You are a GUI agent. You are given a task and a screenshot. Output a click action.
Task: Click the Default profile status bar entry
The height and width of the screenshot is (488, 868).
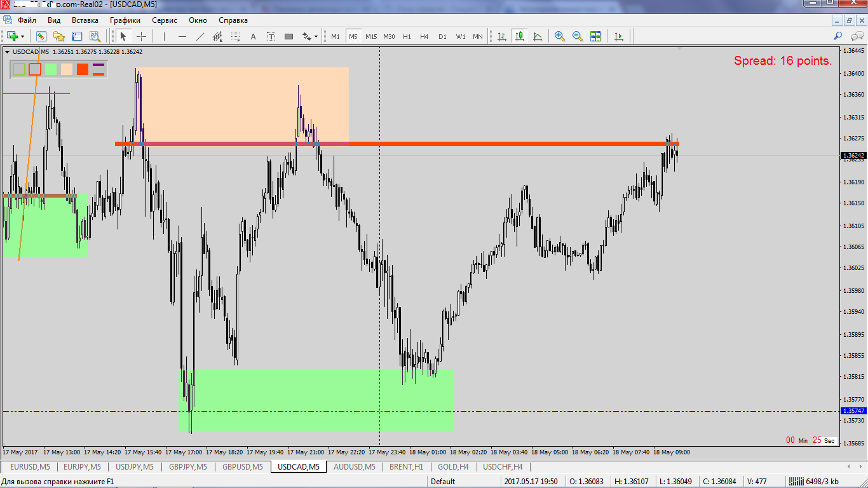443,482
